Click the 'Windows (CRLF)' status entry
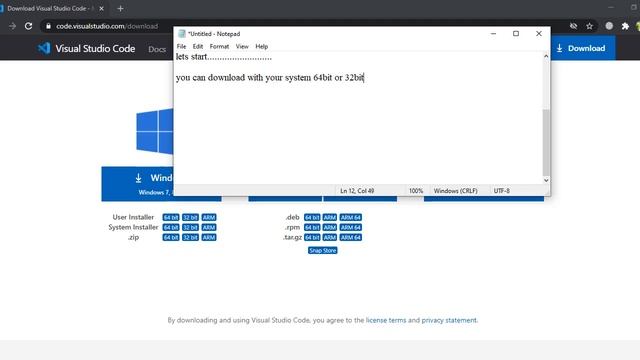The height and width of the screenshot is (360, 640). (x=456, y=191)
